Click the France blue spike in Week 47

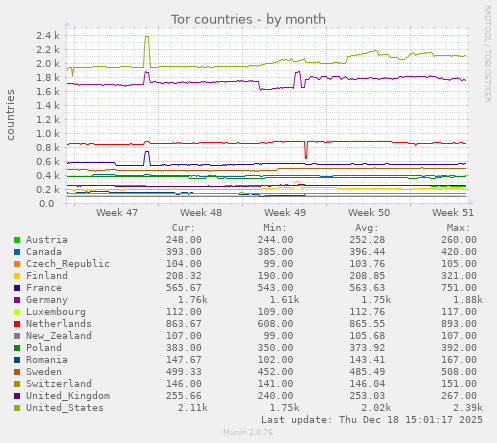pos(147,152)
